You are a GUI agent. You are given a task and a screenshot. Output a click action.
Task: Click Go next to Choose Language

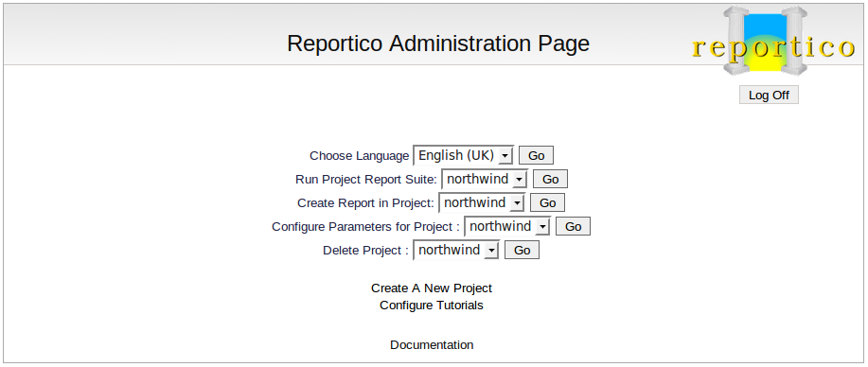536,155
